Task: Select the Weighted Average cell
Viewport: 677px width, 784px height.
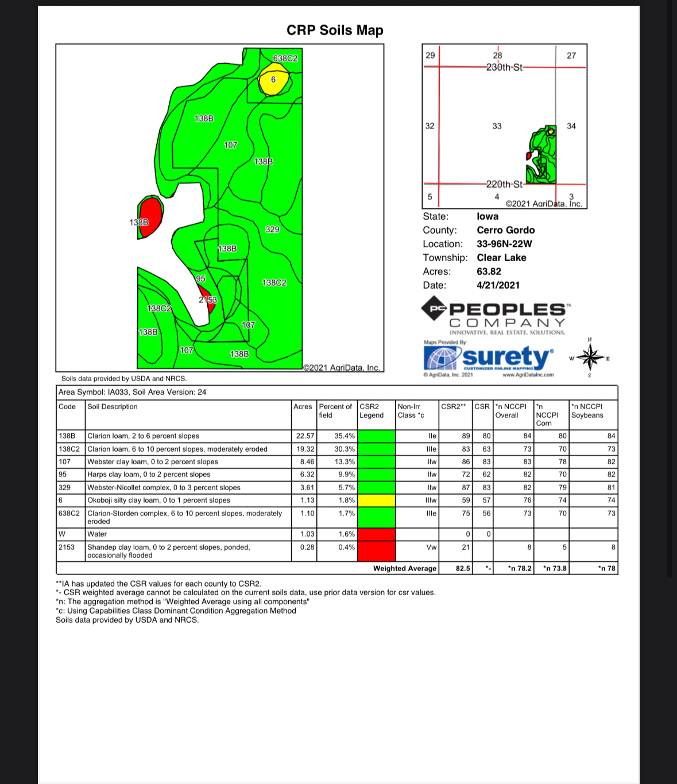Action: 404,569
